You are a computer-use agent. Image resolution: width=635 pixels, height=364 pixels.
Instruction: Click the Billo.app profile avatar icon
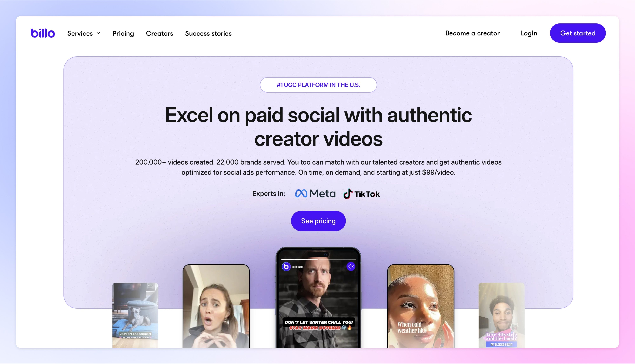286,267
